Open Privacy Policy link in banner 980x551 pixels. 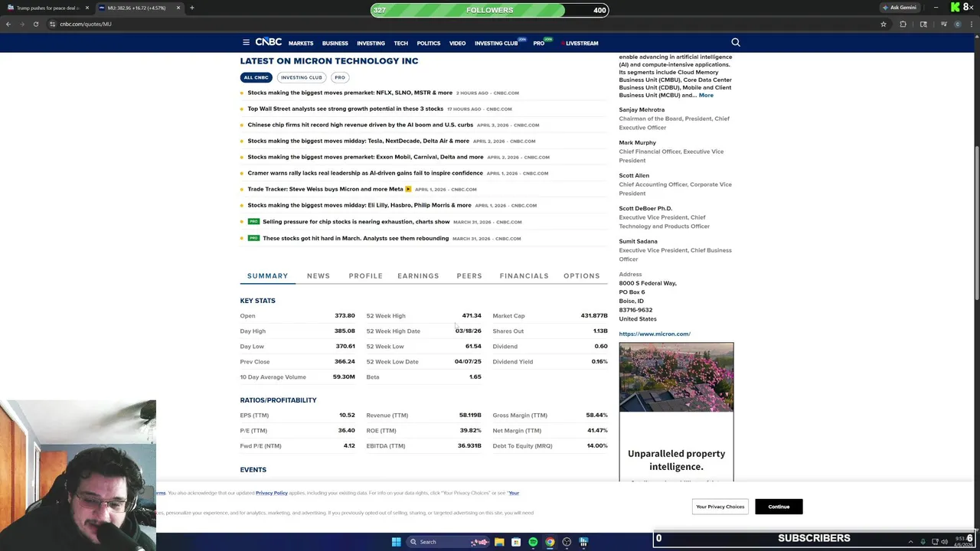272,493
